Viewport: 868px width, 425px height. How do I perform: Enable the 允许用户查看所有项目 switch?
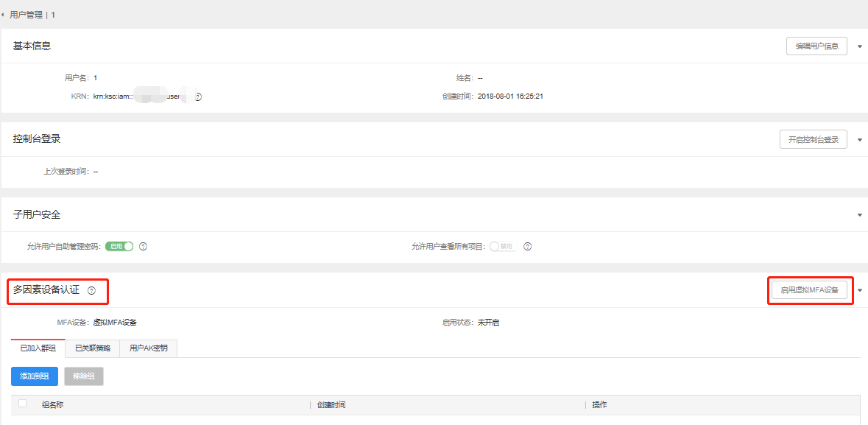pos(504,247)
